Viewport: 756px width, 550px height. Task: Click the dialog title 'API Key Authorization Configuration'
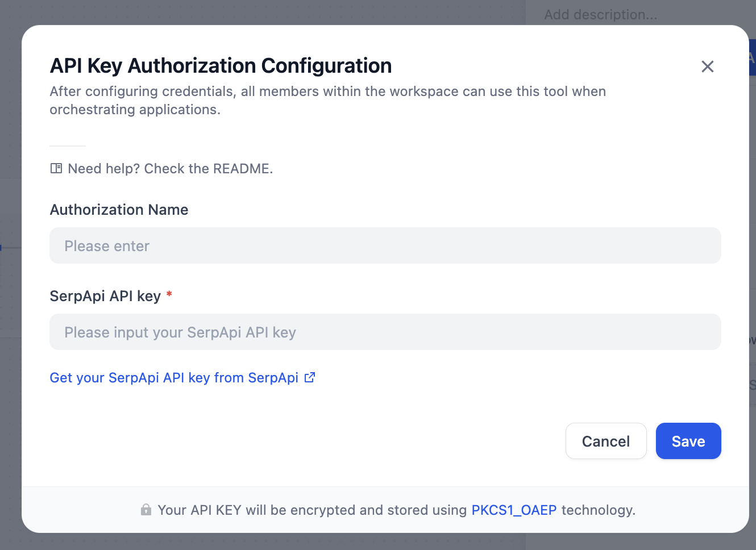221,65
